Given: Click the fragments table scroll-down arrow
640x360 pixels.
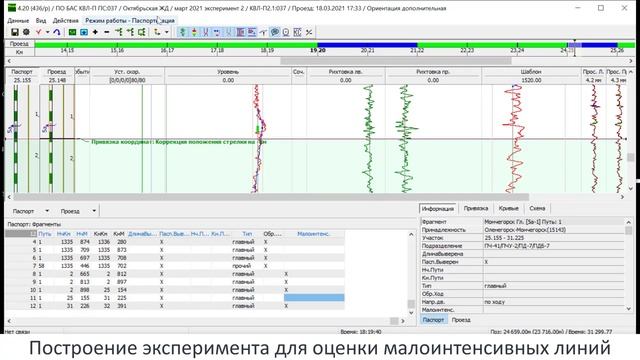Looking at the screenshot, I should click(x=411, y=313).
